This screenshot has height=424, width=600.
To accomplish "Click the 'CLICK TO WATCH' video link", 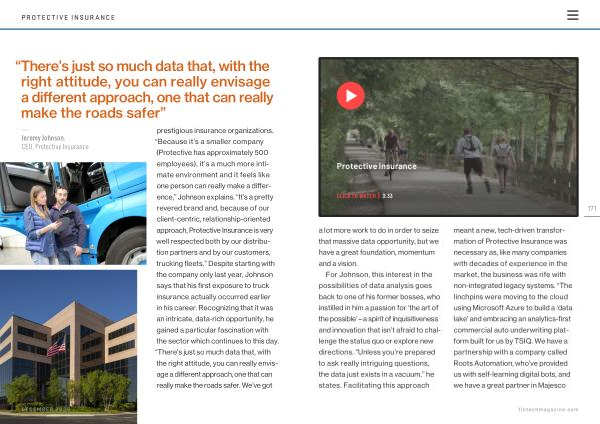I will pyautogui.click(x=357, y=196).
